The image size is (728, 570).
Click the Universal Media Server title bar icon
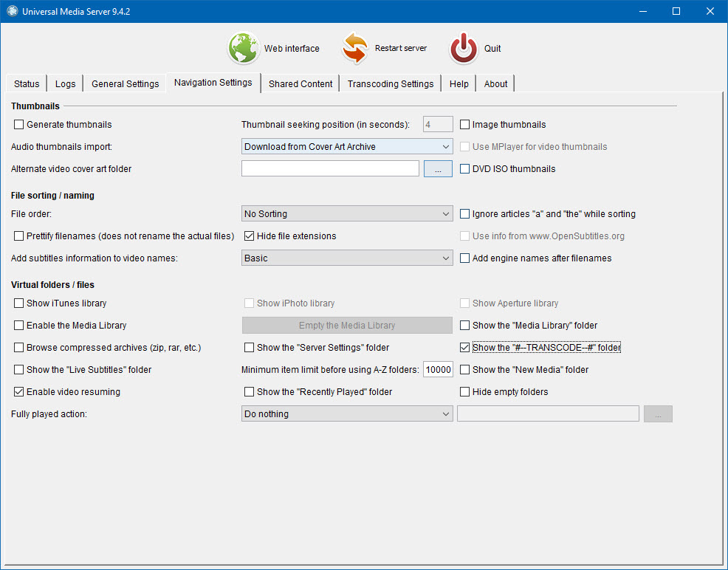(x=13, y=11)
